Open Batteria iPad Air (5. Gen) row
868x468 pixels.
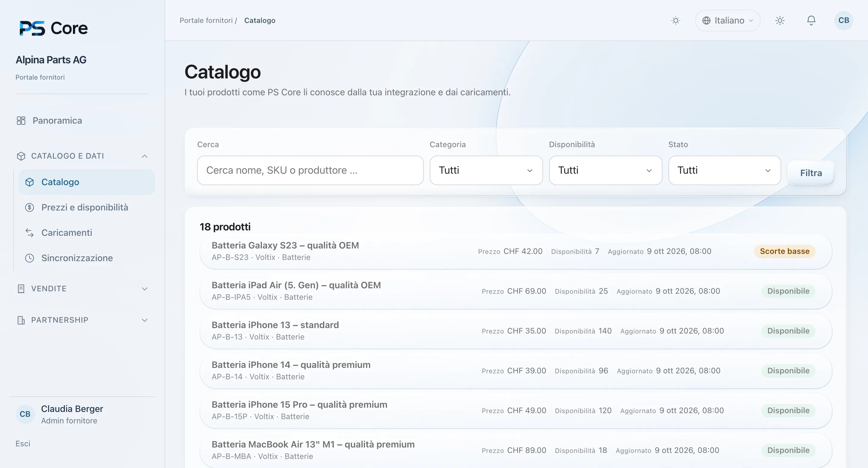coord(516,291)
